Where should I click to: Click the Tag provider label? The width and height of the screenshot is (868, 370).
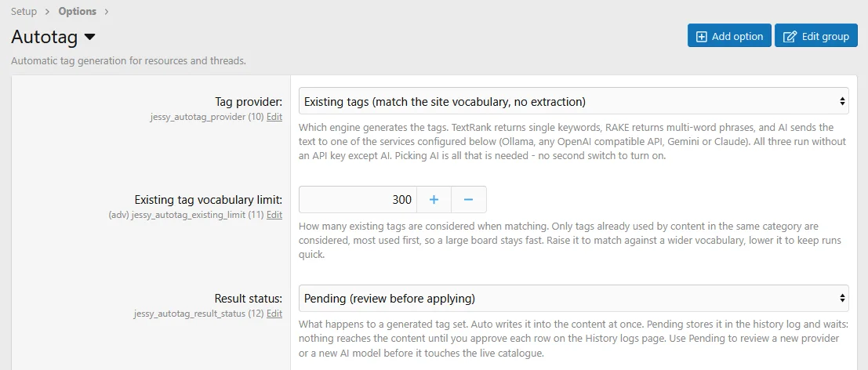249,102
